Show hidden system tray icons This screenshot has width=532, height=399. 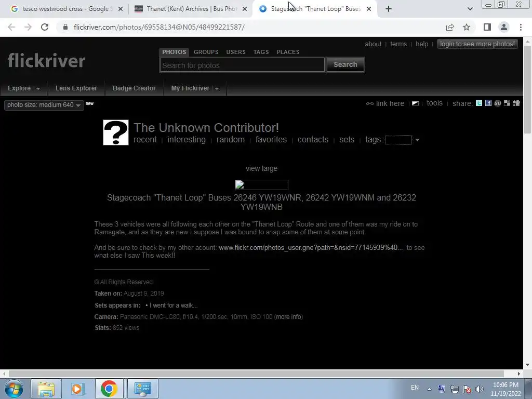429,389
